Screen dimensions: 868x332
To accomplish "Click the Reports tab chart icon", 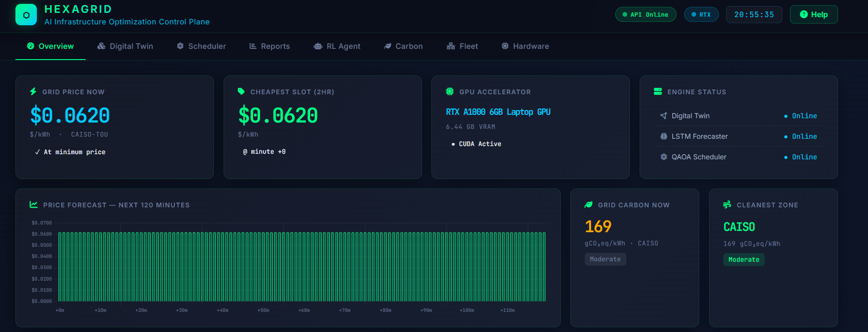I will [253, 46].
